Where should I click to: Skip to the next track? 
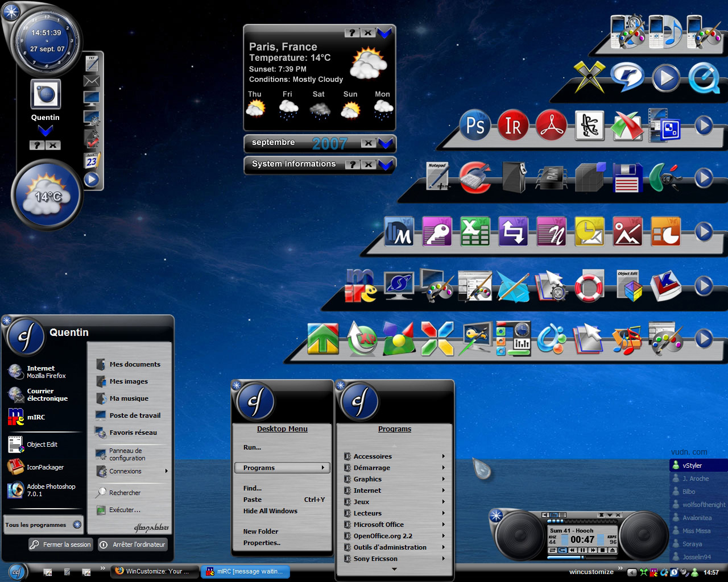[593, 550]
